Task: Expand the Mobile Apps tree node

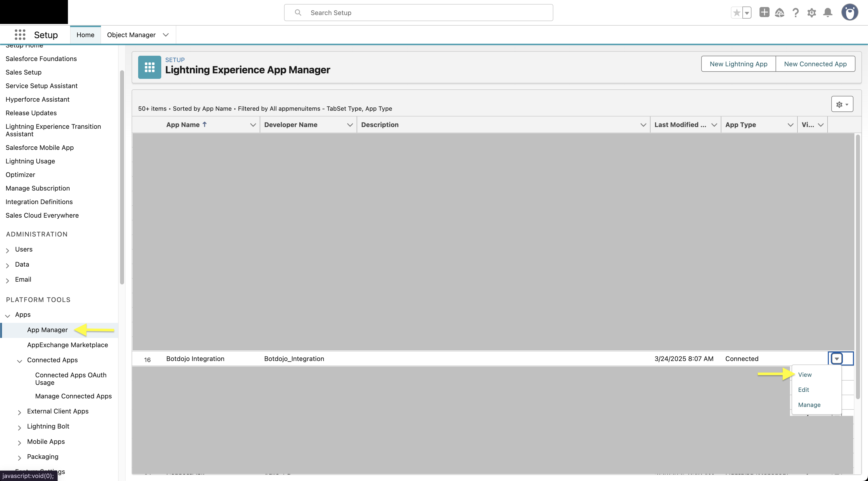Action: (x=20, y=443)
